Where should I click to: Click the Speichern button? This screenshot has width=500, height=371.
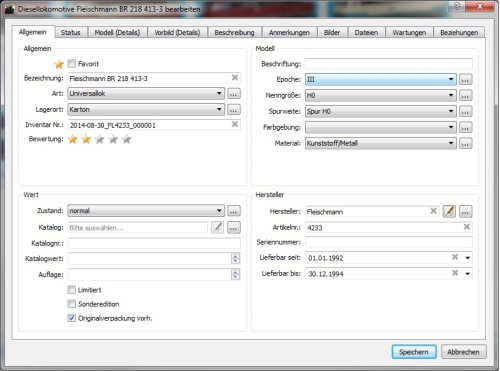414,352
